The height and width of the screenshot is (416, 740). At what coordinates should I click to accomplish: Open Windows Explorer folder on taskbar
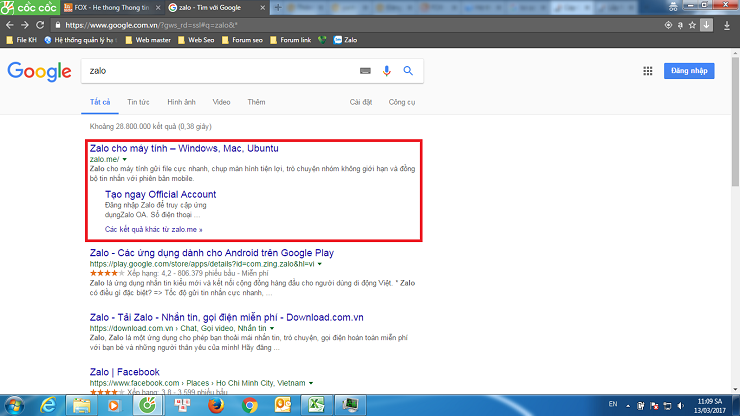tap(82, 406)
